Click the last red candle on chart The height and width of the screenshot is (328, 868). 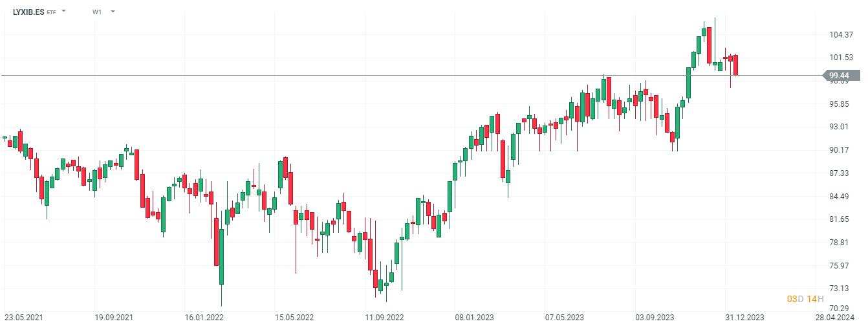735,65
